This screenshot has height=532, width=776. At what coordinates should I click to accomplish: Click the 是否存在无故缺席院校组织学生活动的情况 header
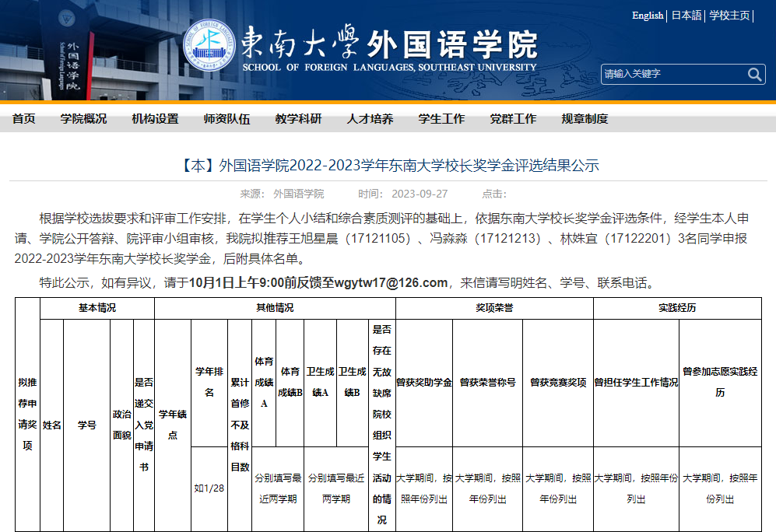pos(382,425)
